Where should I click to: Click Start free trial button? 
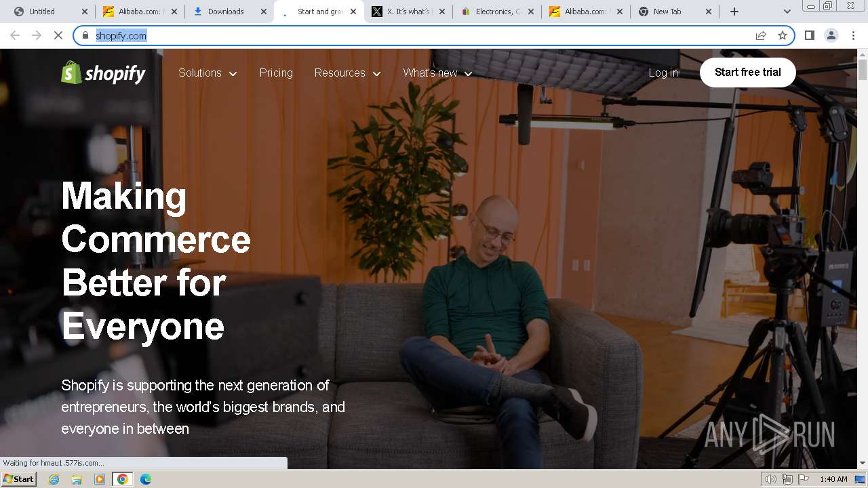747,73
